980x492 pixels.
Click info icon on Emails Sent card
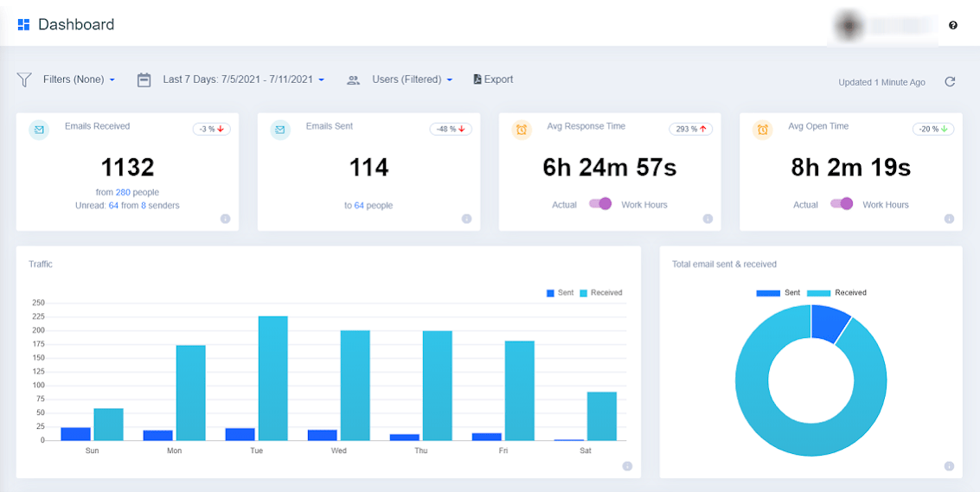click(x=466, y=219)
